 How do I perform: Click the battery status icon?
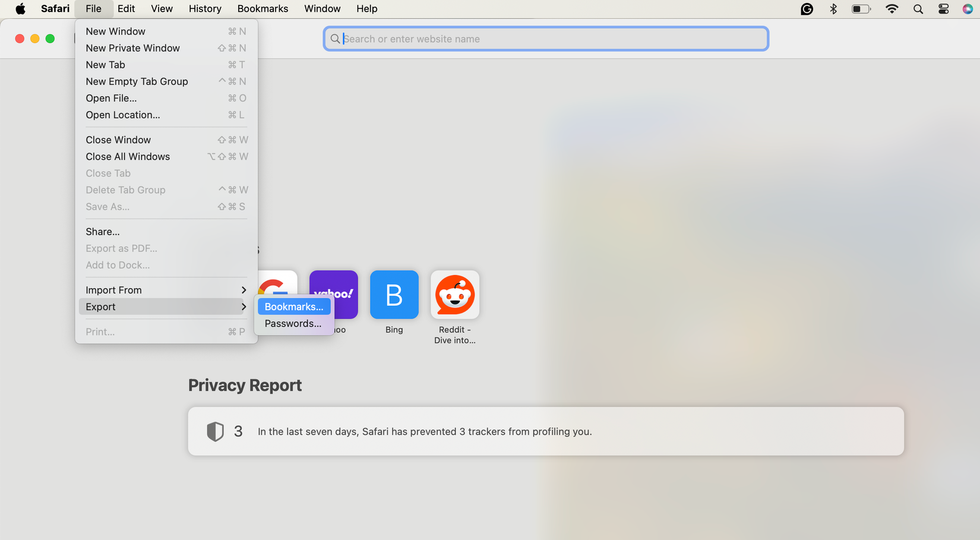(x=861, y=9)
